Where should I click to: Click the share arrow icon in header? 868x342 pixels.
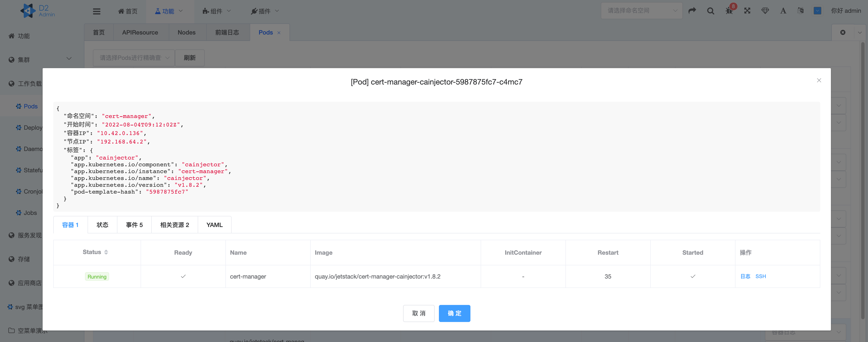692,11
